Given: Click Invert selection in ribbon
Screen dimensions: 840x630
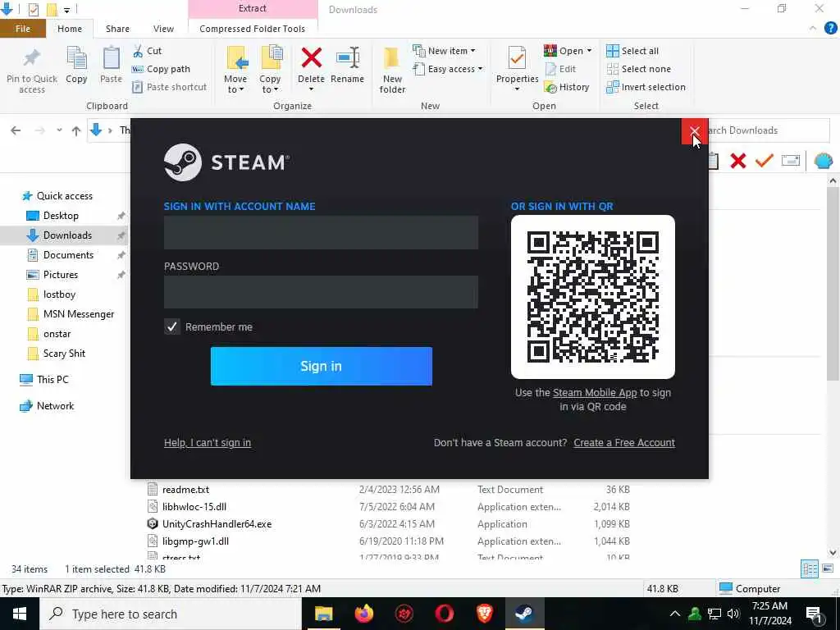Looking at the screenshot, I should pos(646,87).
